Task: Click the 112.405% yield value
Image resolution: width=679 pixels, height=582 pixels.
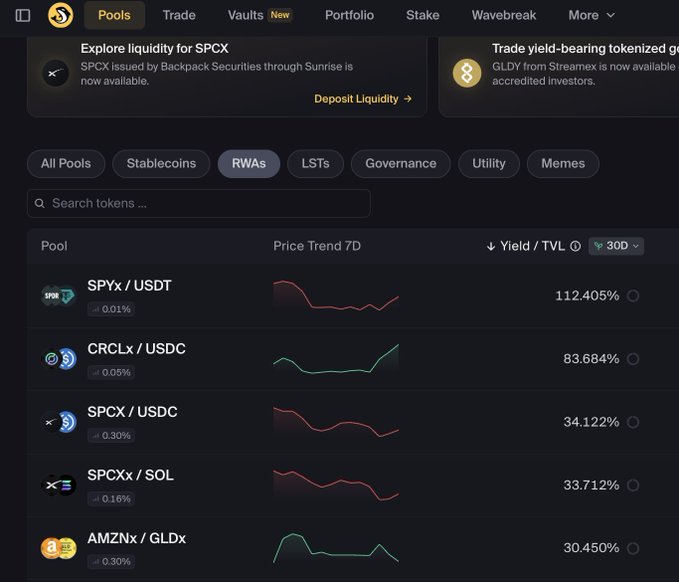Action: click(587, 296)
